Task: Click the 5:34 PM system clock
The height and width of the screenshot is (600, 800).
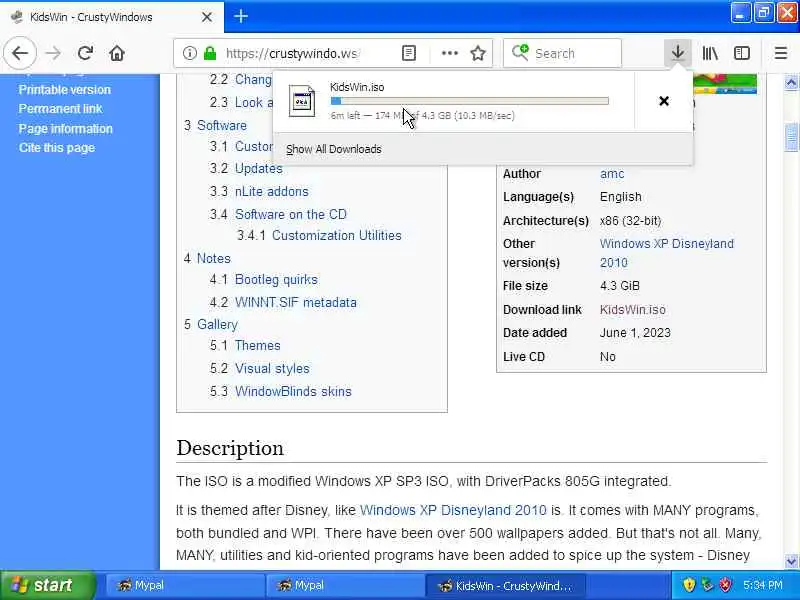Action: point(763,585)
